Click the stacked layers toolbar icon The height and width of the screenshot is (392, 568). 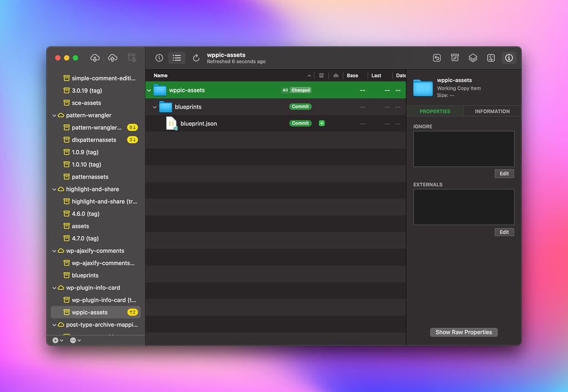click(x=473, y=58)
